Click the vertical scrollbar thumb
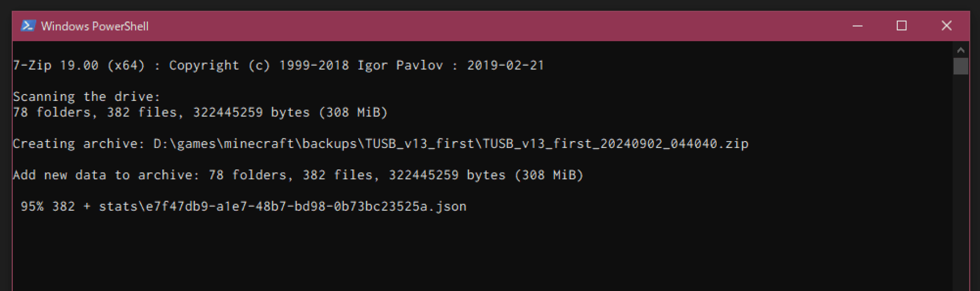The height and width of the screenshot is (291, 980). tap(960, 66)
